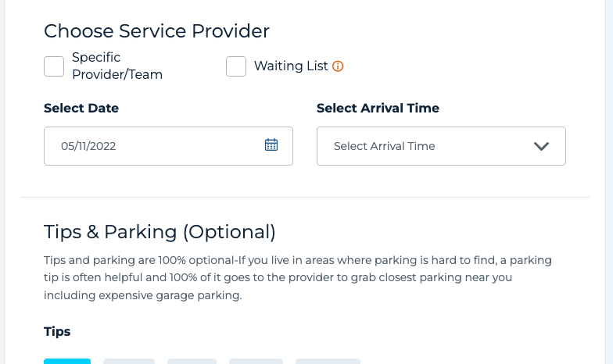Select the third gray tip option

[256, 361]
